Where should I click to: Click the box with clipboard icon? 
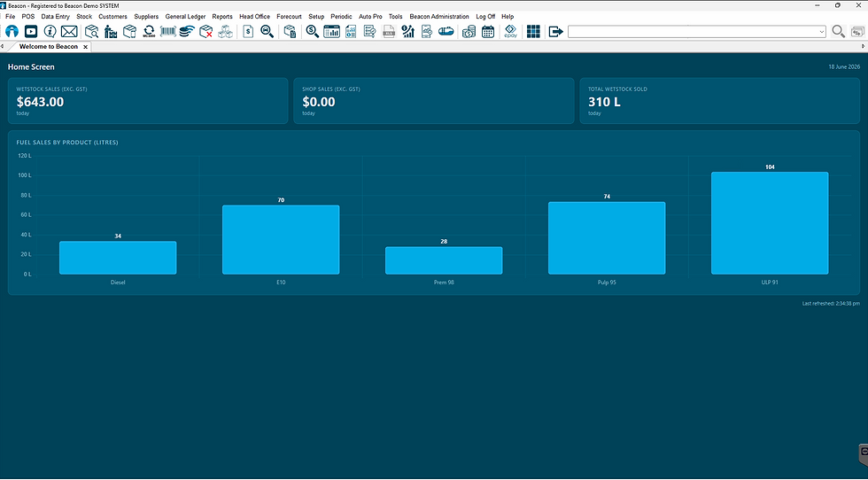click(x=291, y=32)
